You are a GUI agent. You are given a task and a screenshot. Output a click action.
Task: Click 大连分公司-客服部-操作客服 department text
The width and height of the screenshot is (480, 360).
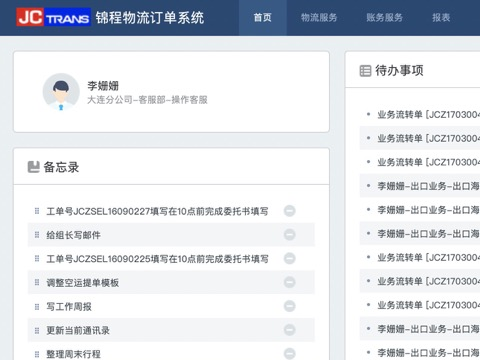(147, 100)
